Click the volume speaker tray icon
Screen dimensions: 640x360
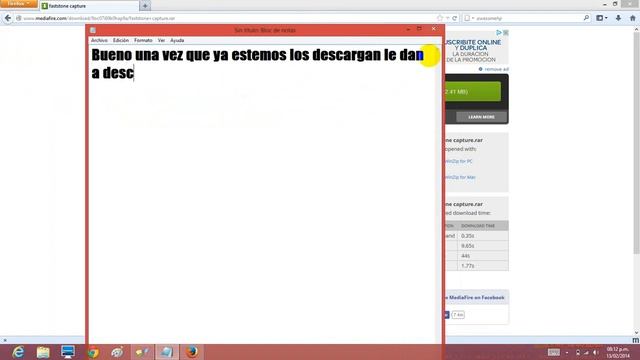click(596, 353)
